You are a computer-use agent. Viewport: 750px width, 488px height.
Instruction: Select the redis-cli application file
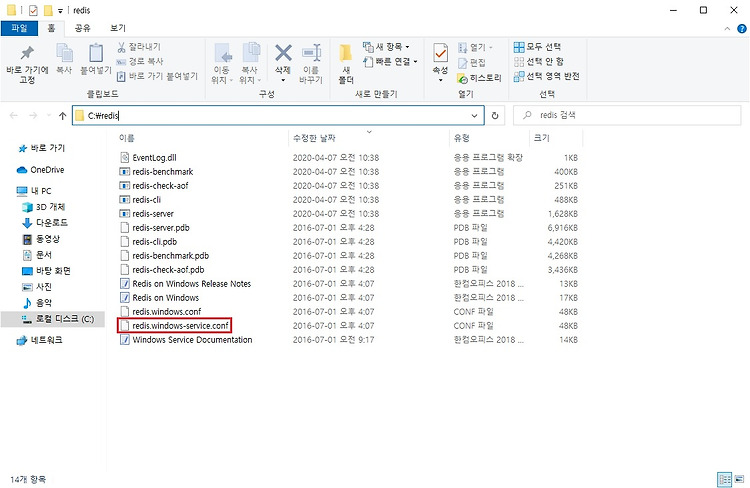(x=140, y=200)
